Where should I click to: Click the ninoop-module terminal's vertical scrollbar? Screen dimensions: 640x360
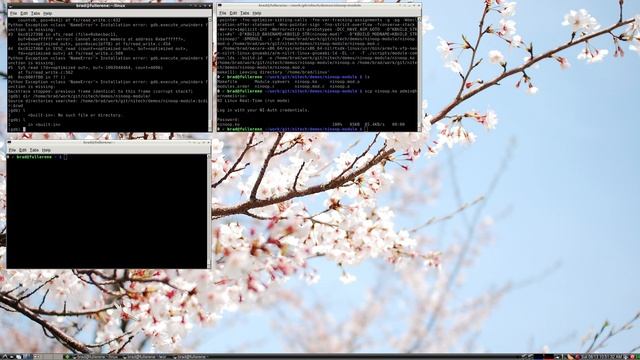(419, 74)
